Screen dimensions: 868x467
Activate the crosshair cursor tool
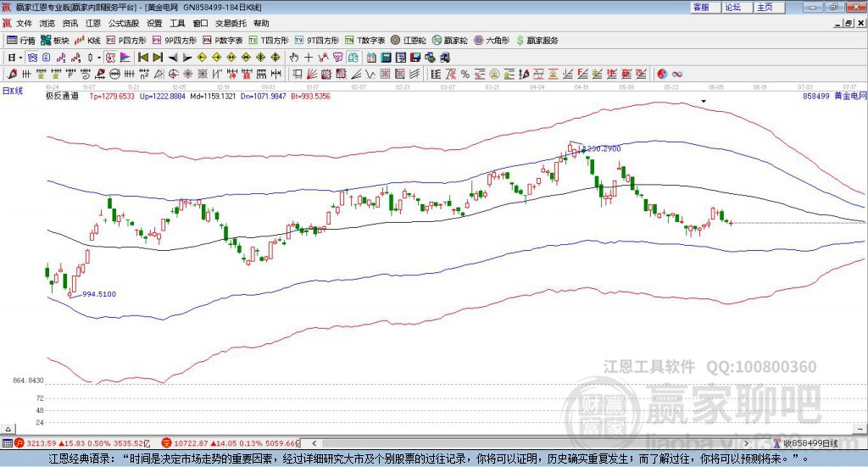coord(309,58)
